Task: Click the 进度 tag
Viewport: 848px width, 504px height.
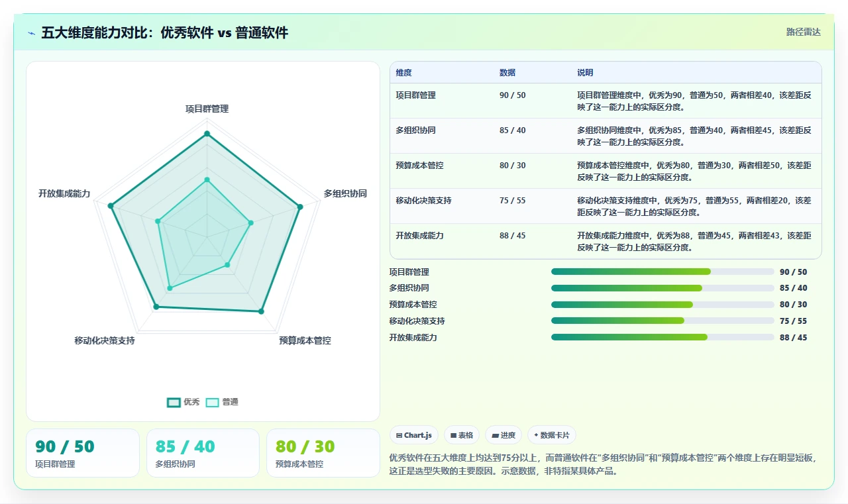Action: tap(503, 435)
